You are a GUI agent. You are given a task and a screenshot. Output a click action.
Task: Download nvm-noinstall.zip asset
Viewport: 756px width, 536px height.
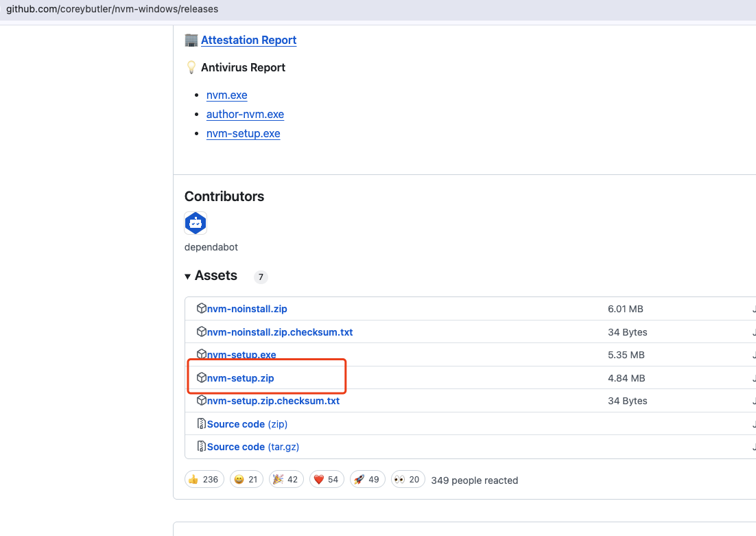(x=247, y=309)
